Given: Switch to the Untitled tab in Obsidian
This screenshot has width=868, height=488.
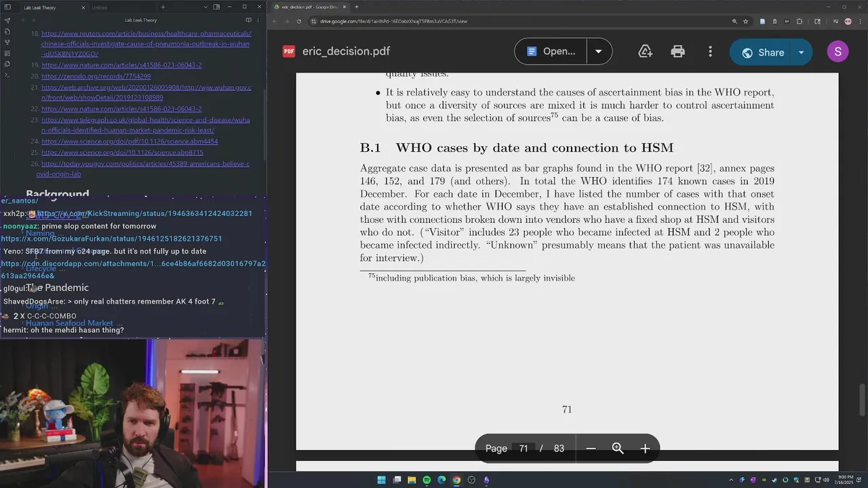Looking at the screenshot, I should pyautogui.click(x=100, y=7).
